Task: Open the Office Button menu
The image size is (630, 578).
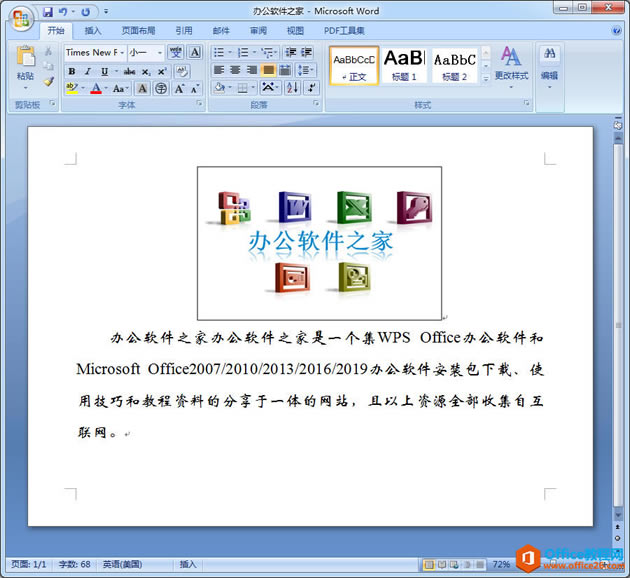Action: click(x=21, y=18)
